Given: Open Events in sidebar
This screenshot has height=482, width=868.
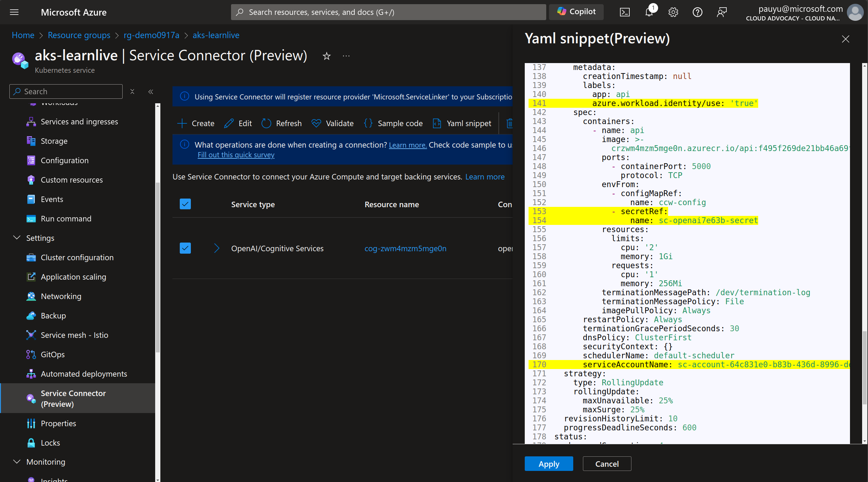Looking at the screenshot, I should [x=52, y=199].
